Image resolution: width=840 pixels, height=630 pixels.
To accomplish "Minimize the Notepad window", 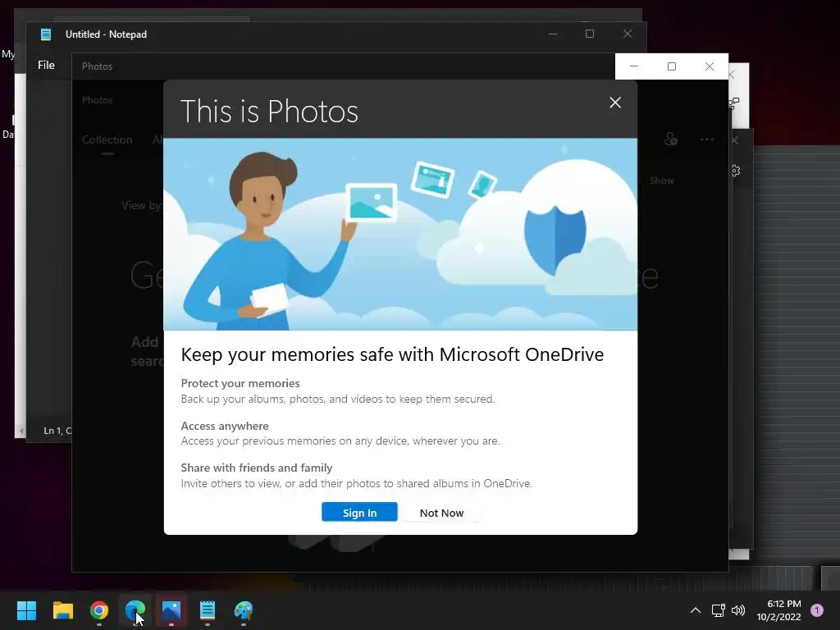I will [x=553, y=34].
